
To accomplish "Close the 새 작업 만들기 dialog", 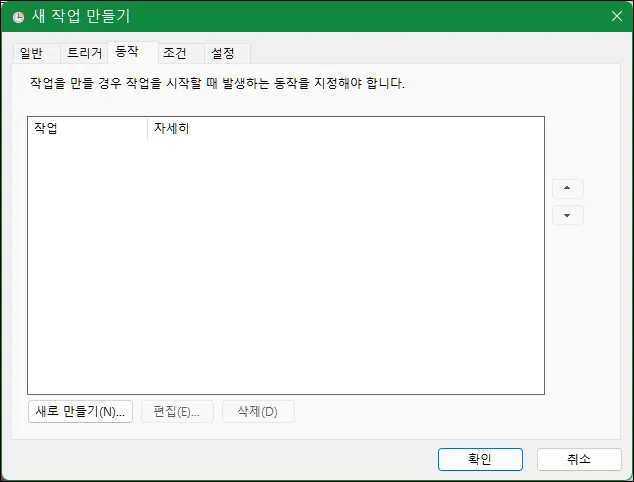I will pyautogui.click(x=617, y=16).
